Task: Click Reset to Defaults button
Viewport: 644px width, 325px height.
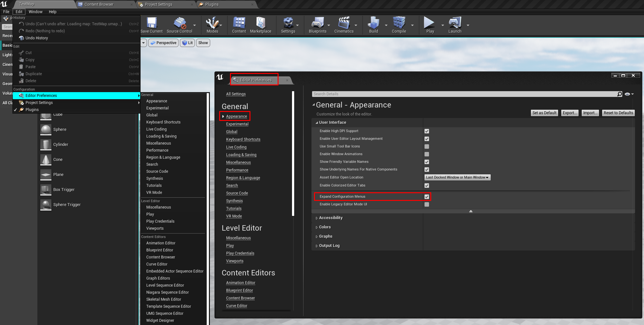Action: (x=618, y=113)
